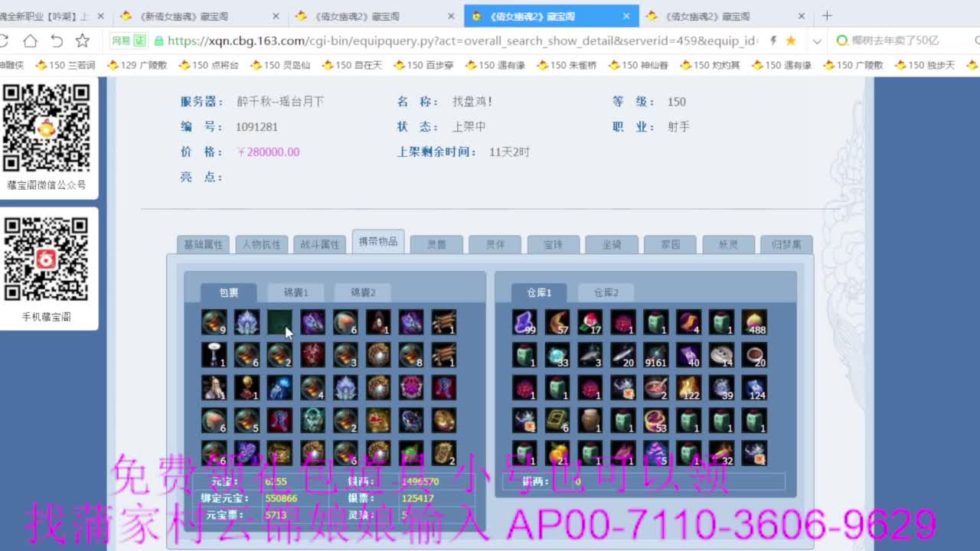The image size is (980, 551).
Task: Click the listing number 1091281
Action: (x=256, y=126)
